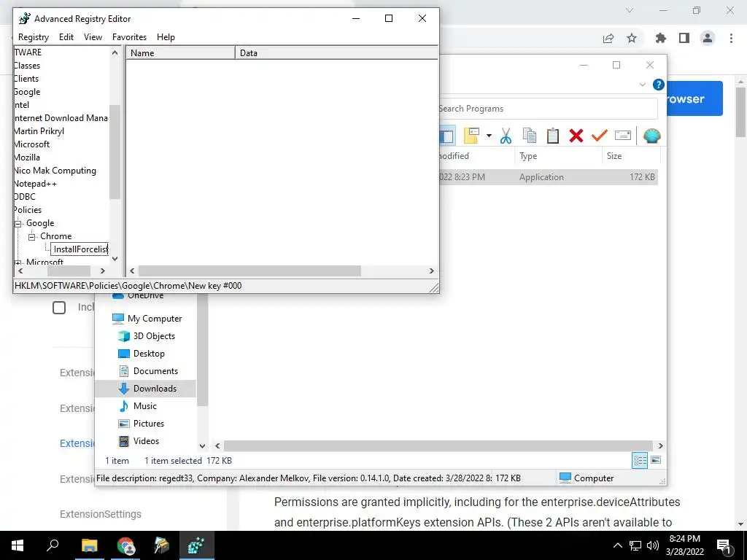This screenshot has width=747, height=560.
Task: Open the View menu in Registry Editor
Action: point(93,37)
